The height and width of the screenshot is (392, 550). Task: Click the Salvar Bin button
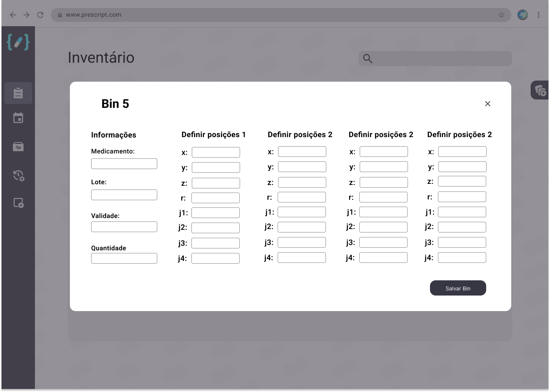[x=458, y=288]
